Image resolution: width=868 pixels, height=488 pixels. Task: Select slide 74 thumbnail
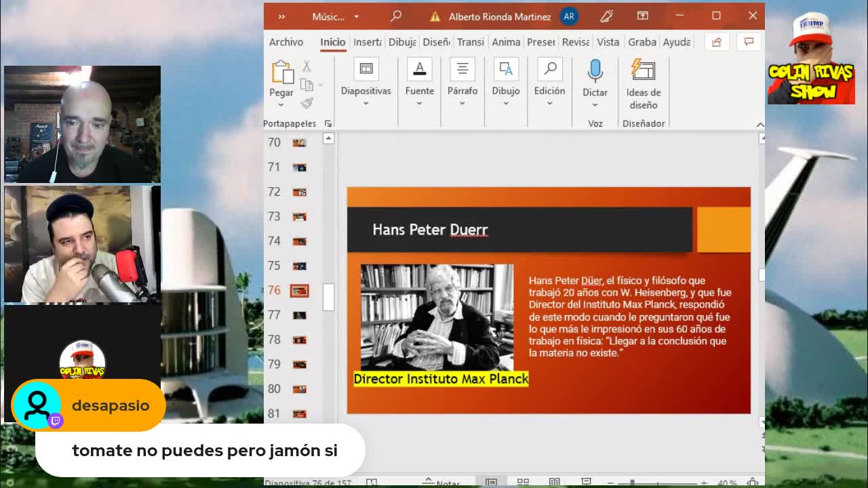[x=299, y=241]
